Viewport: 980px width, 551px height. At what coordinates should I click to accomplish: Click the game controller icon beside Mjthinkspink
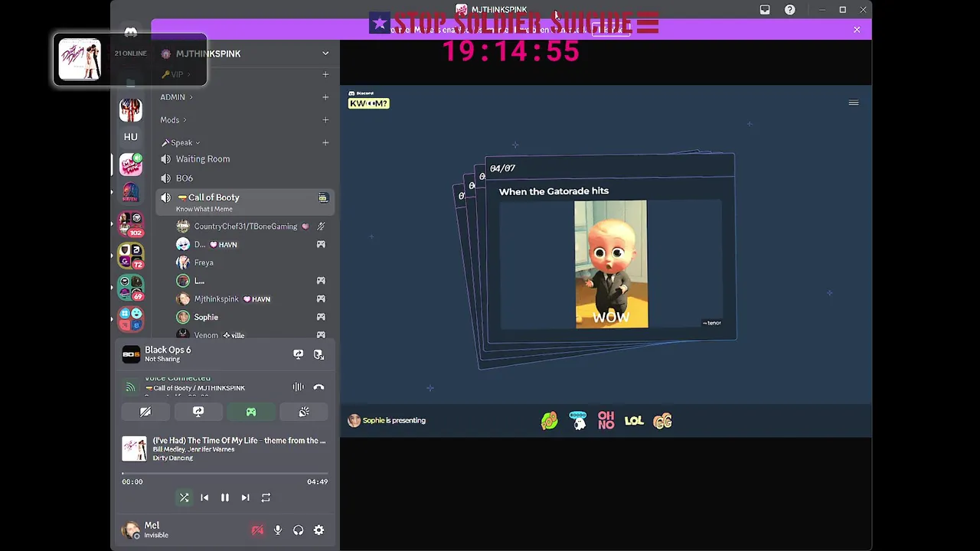click(321, 299)
